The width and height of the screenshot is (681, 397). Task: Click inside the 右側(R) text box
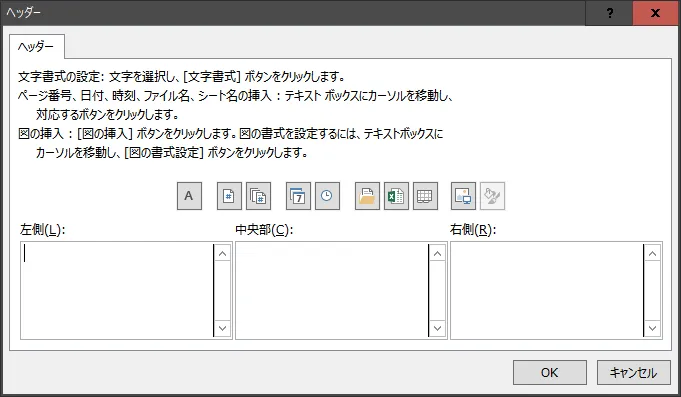click(546, 290)
